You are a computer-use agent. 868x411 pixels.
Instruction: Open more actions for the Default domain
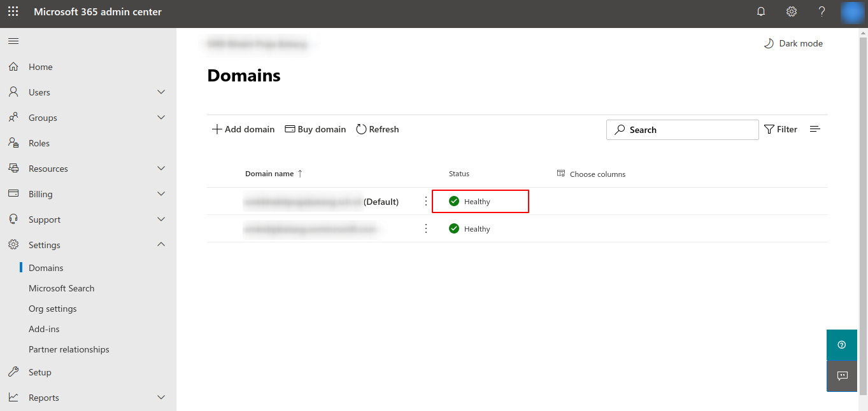[x=426, y=201]
